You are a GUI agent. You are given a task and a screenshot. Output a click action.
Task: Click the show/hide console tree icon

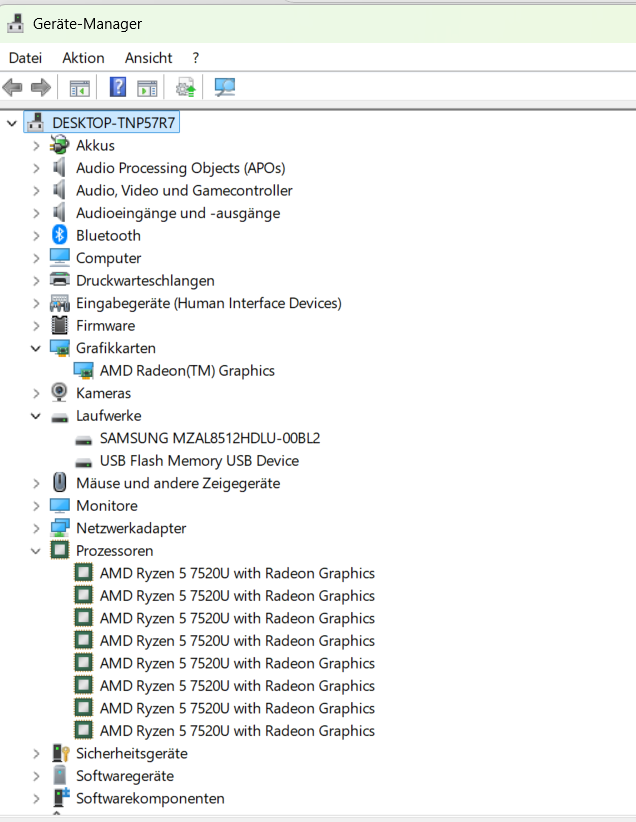[x=80, y=88]
